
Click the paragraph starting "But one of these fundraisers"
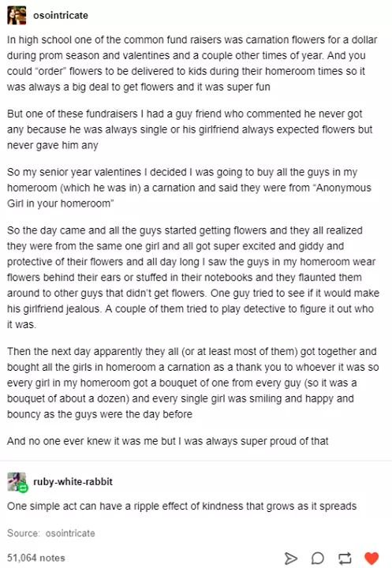[189, 129]
